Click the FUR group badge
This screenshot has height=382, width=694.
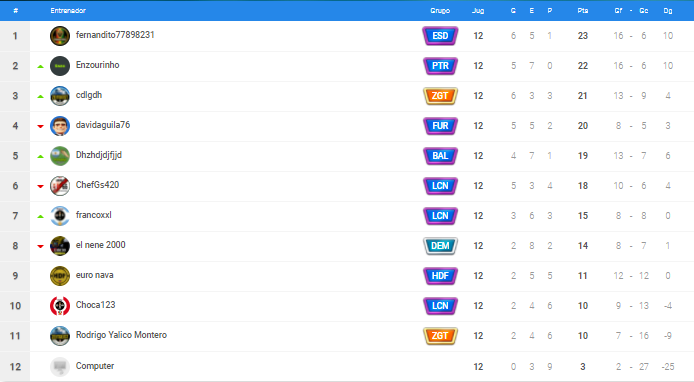440,126
